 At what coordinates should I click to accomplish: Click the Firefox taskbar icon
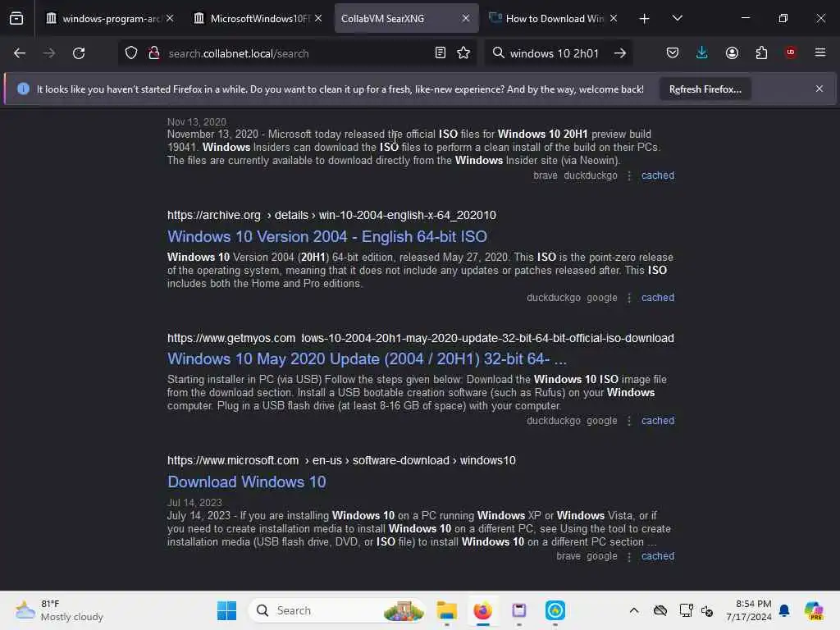482,610
